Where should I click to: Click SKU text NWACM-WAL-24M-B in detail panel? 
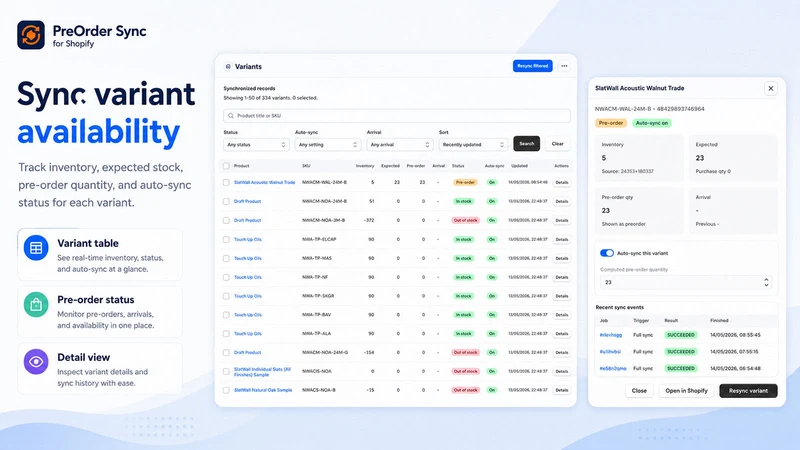(623, 109)
